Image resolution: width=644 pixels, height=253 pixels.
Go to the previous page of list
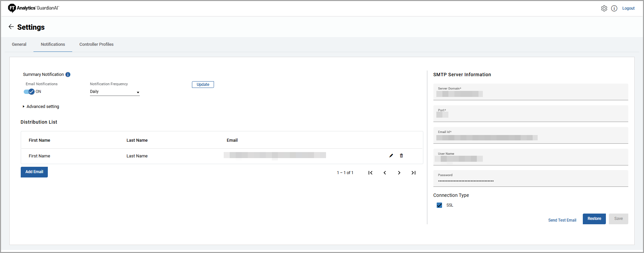pyautogui.click(x=385, y=173)
